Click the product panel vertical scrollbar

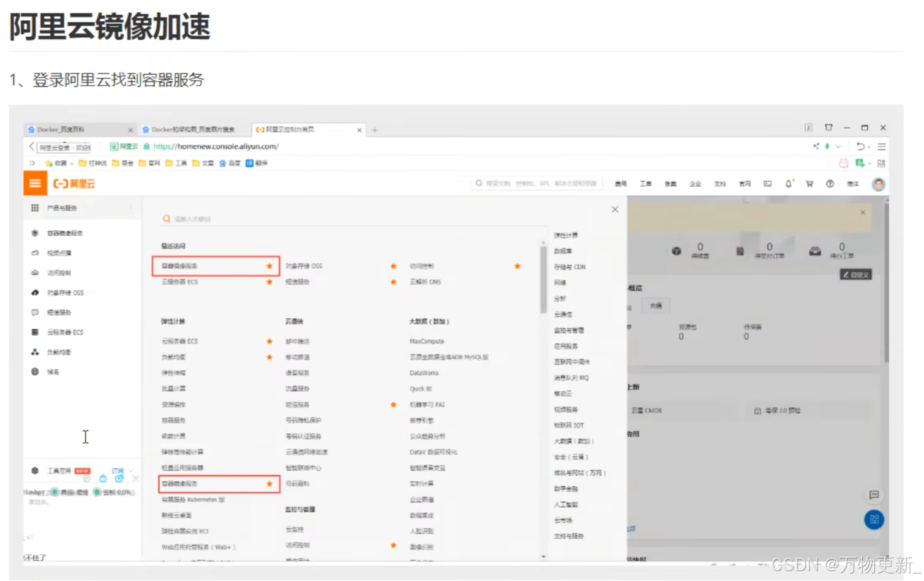coord(543,280)
